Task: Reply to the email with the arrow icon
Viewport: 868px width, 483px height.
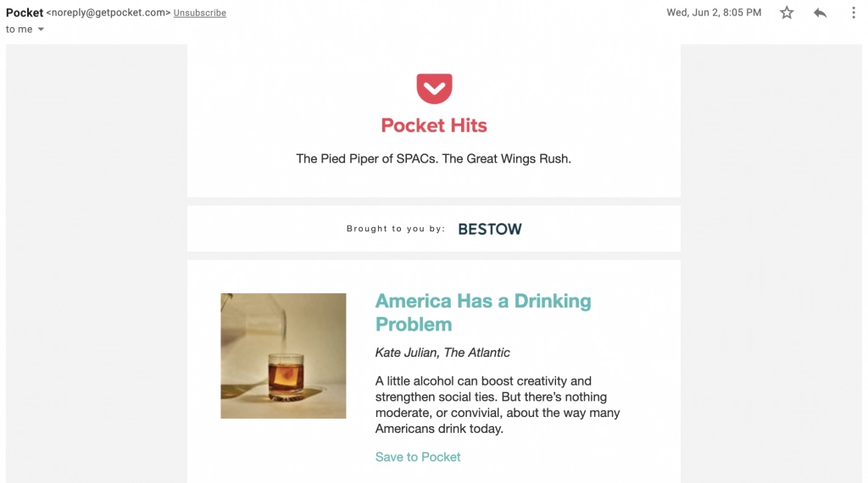Action: coord(820,13)
